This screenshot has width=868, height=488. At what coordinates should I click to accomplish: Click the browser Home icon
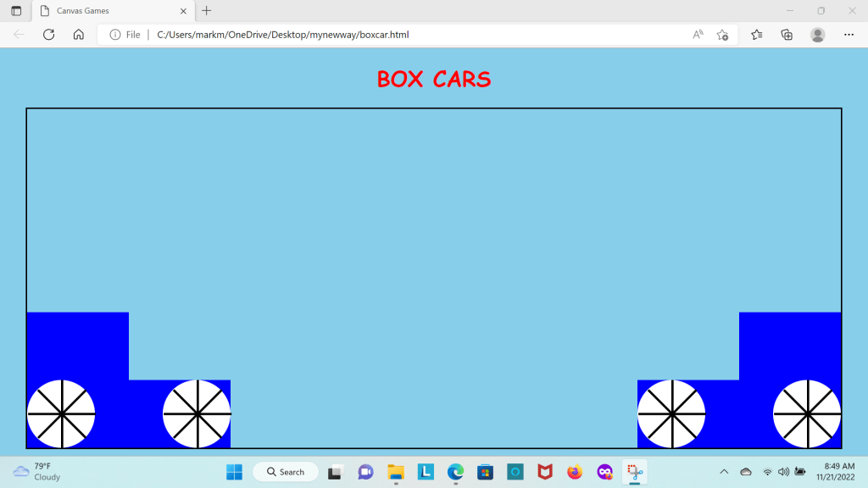pyautogui.click(x=78, y=35)
